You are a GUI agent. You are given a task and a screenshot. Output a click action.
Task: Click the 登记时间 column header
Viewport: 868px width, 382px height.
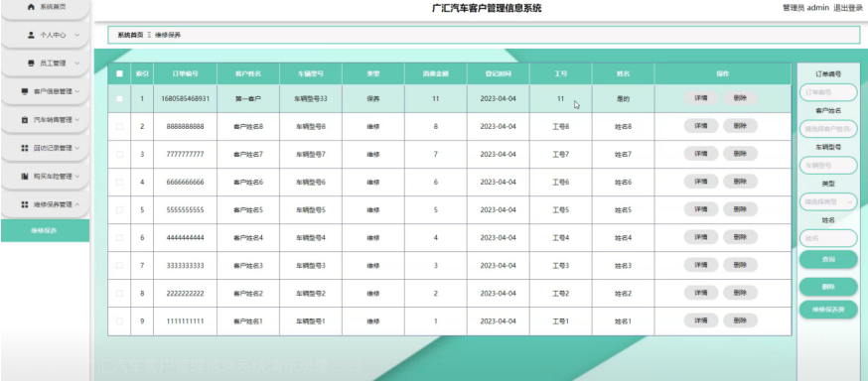click(x=499, y=73)
